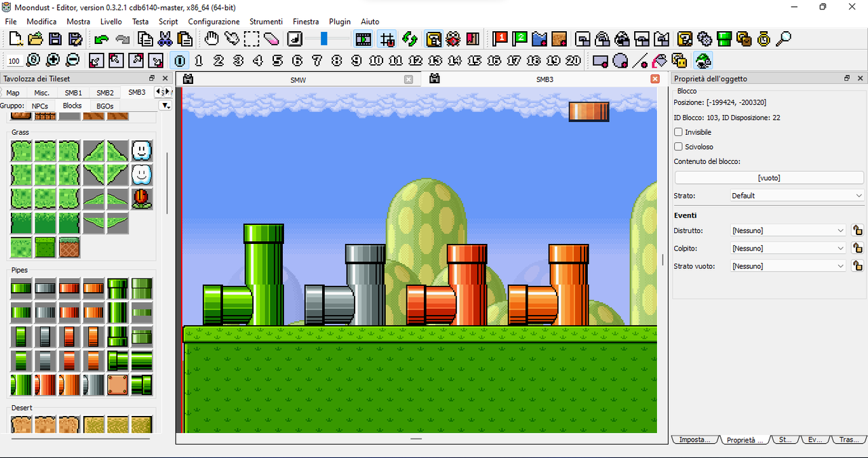The width and height of the screenshot is (868, 458).
Task: Set start point with red flag 1
Action: click(x=500, y=39)
